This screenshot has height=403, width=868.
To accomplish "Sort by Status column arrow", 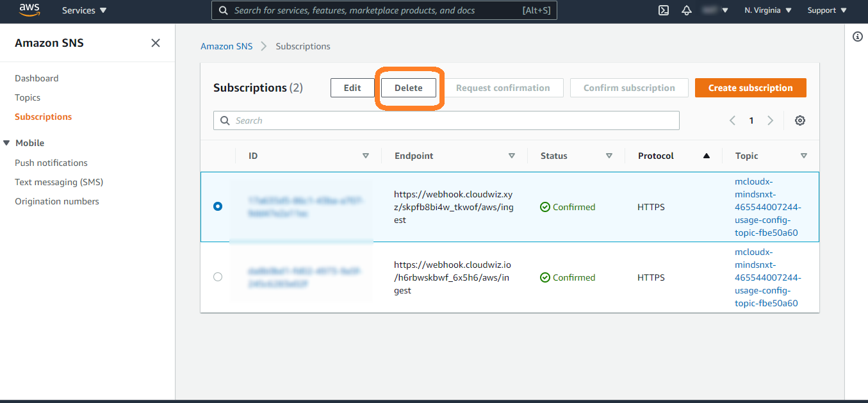I will [609, 156].
